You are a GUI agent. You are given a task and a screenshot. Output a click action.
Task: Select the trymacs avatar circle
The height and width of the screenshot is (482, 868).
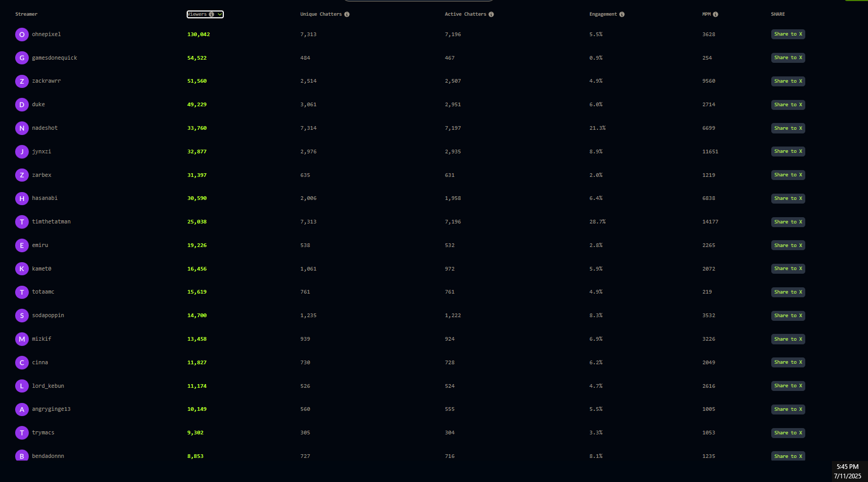pos(22,433)
